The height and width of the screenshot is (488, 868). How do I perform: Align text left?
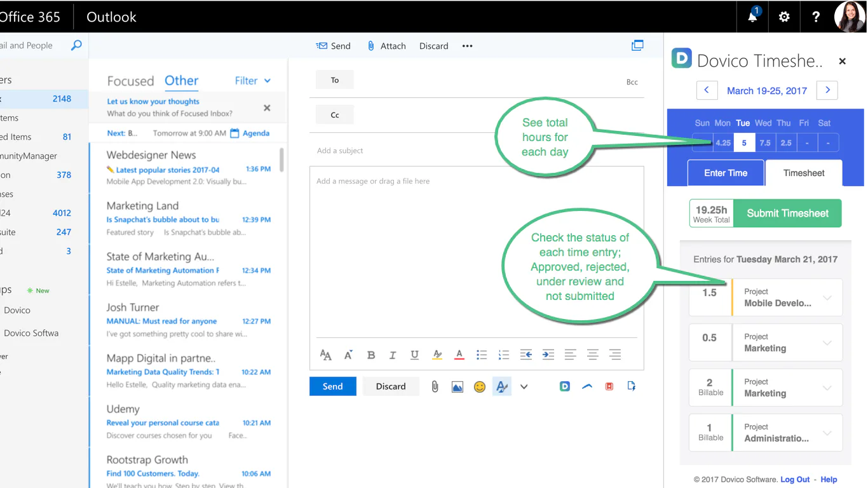(x=571, y=355)
